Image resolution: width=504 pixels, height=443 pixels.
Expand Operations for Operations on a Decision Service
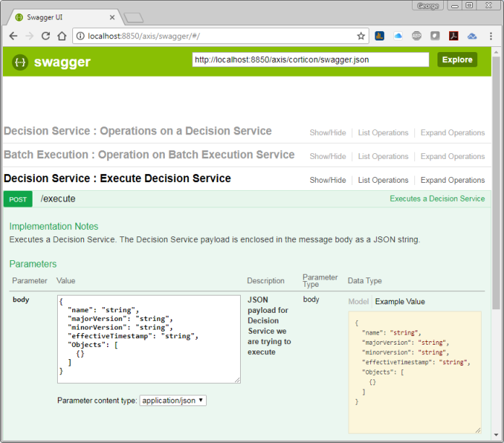(453, 133)
